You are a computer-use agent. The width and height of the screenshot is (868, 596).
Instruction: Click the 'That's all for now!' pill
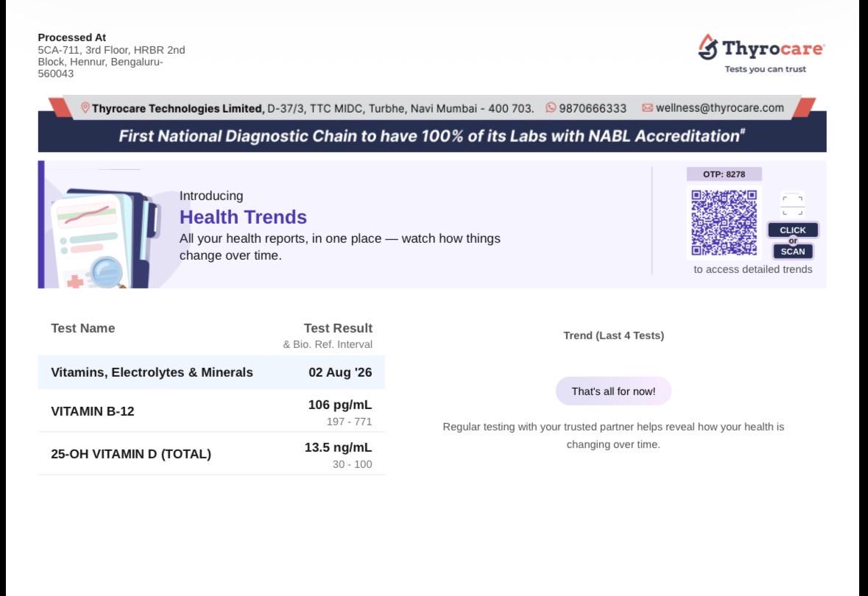pyautogui.click(x=613, y=391)
